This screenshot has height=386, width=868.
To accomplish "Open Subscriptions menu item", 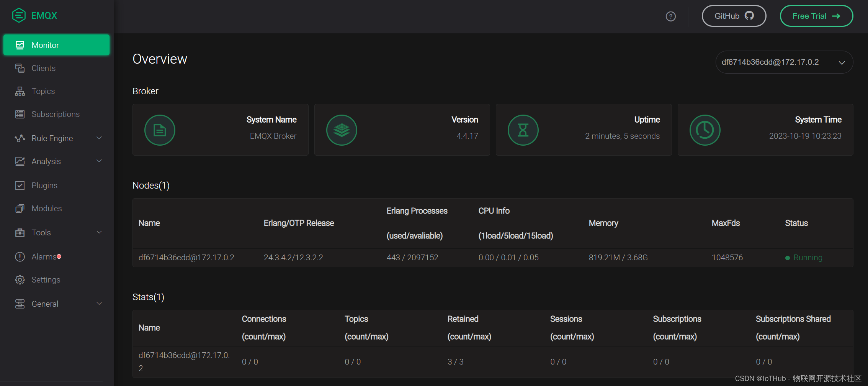I will (x=56, y=114).
